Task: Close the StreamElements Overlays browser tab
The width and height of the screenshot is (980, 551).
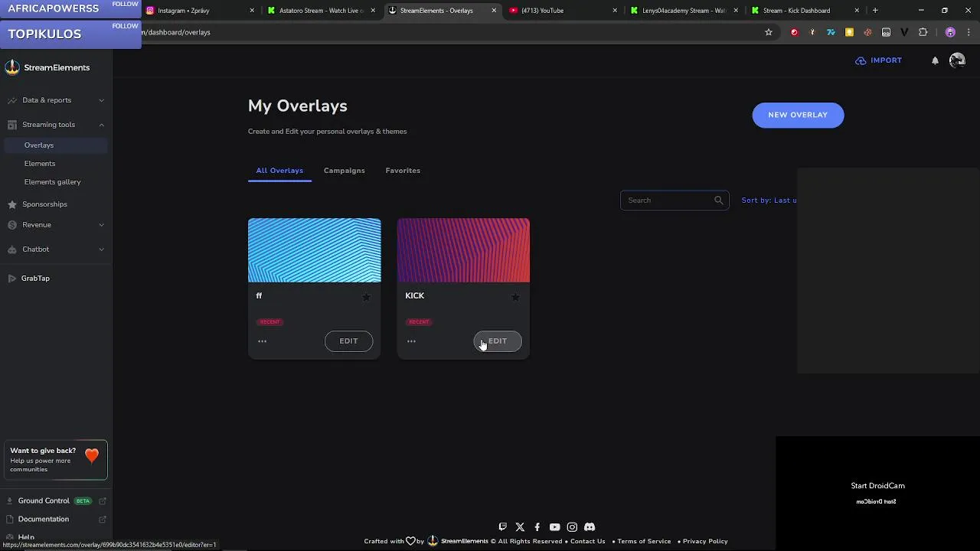Action: 494,11
